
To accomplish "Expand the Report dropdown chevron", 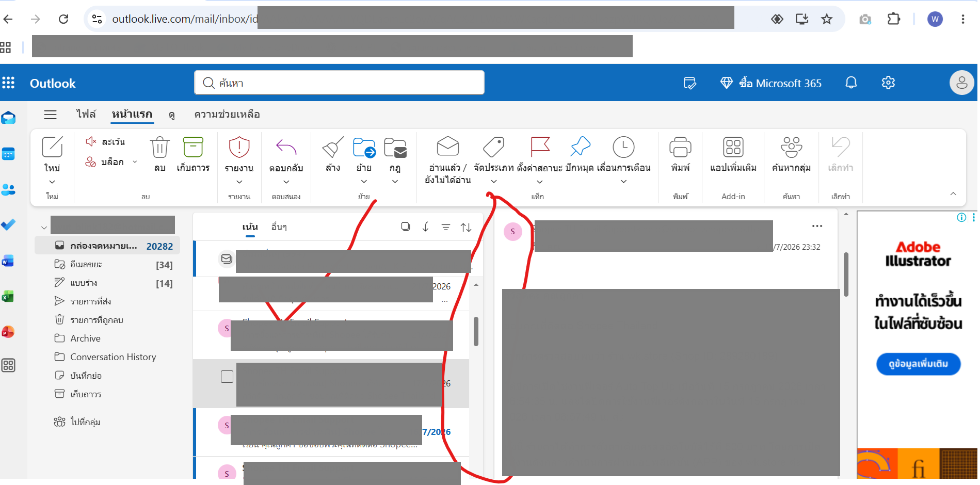I will (x=239, y=182).
